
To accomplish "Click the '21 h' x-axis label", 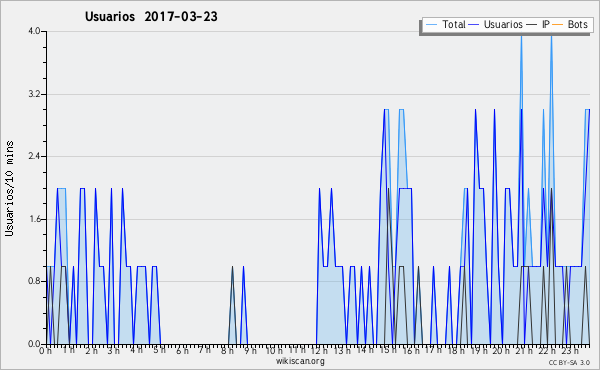I will coord(524,351).
